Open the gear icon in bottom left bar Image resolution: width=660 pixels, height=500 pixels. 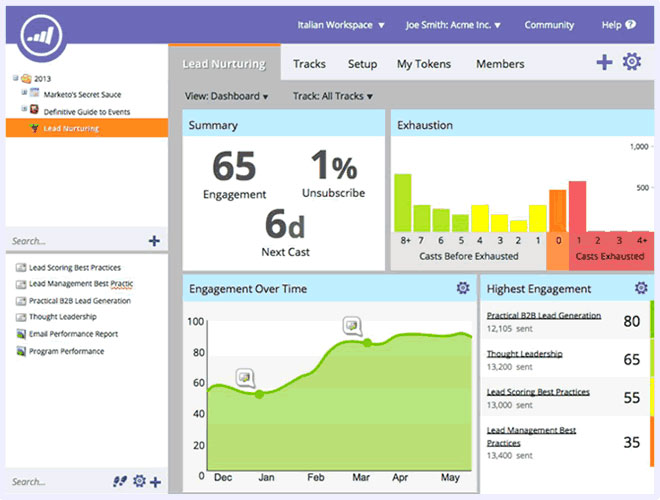(139, 481)
